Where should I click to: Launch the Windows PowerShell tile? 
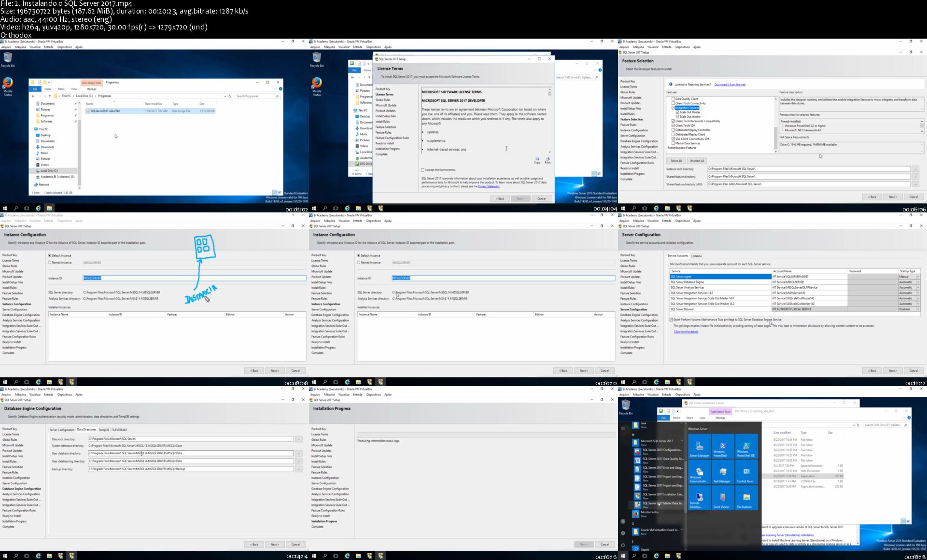[723, 447]
